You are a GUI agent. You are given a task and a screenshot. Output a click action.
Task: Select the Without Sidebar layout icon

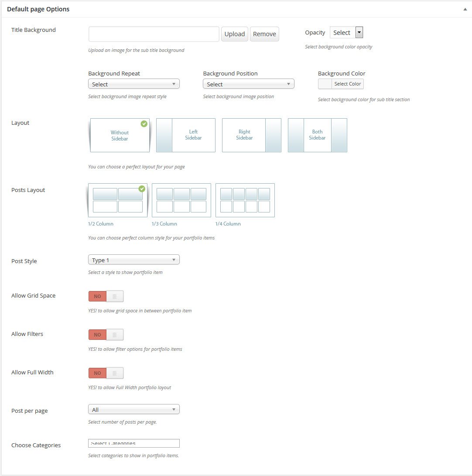tap(120, 135)
